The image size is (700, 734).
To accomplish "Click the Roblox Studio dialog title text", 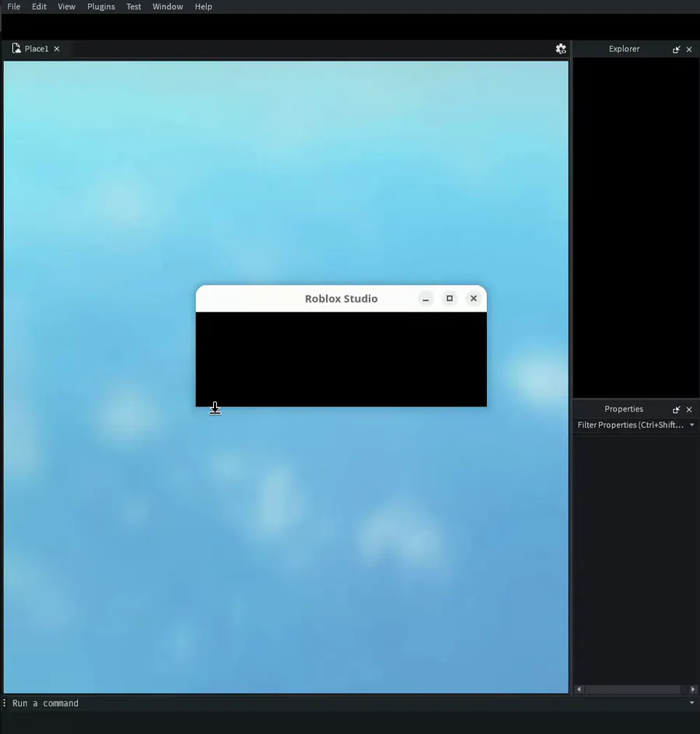I will click(x=341, y=299).
